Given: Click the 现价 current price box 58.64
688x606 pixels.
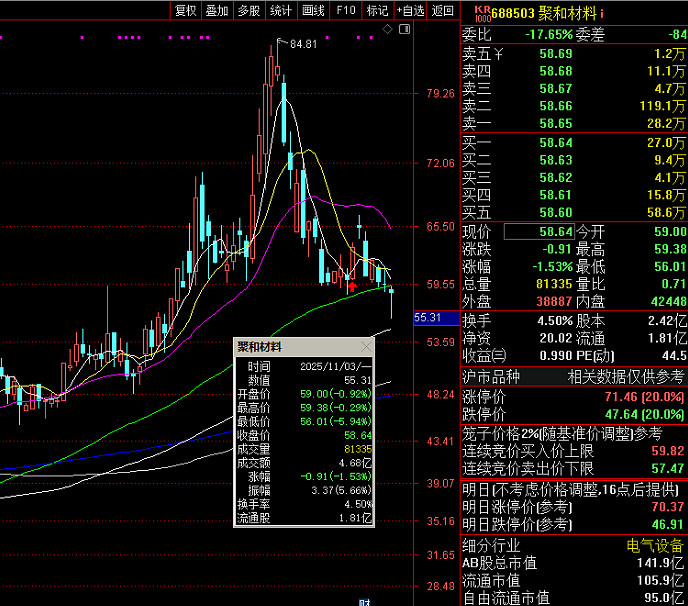Looking at the screenshot, I should (538, 231).
